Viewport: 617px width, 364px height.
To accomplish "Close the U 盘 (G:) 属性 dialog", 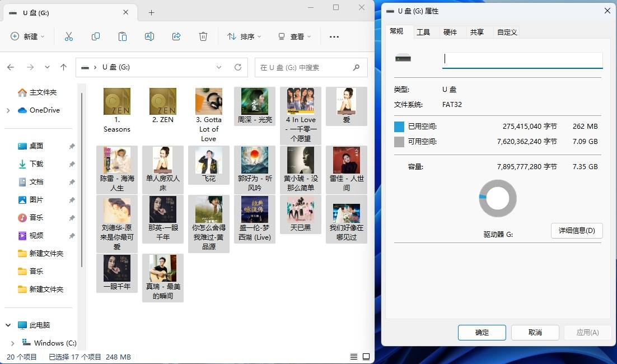I will [607, 11].
